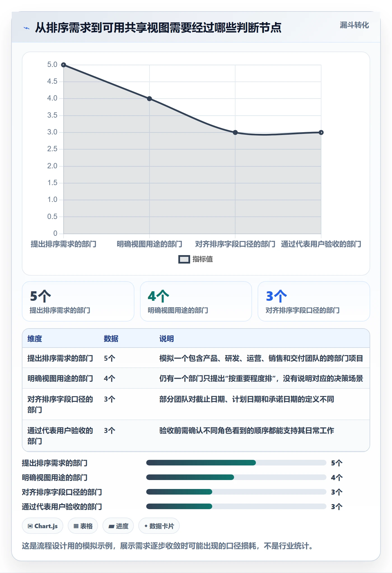Screen dimensions: 392x573
Task: Click the footer note beginning 这是流程设计用的模拟示例
Action: click(x=168, y=546)
